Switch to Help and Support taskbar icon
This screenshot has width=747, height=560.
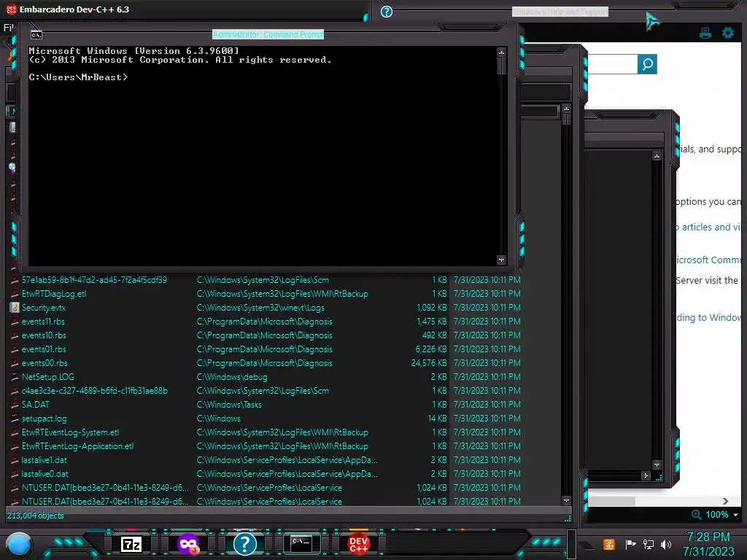coord(245,544)
